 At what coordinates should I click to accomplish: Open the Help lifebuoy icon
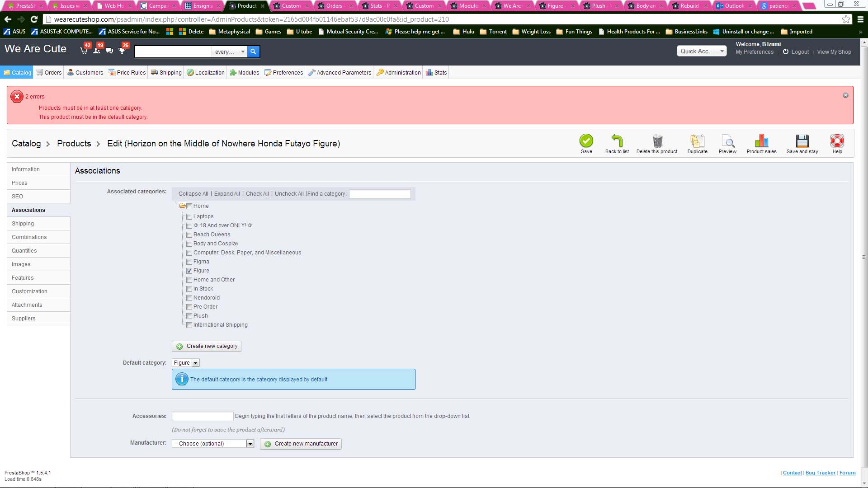pos(837,141)
